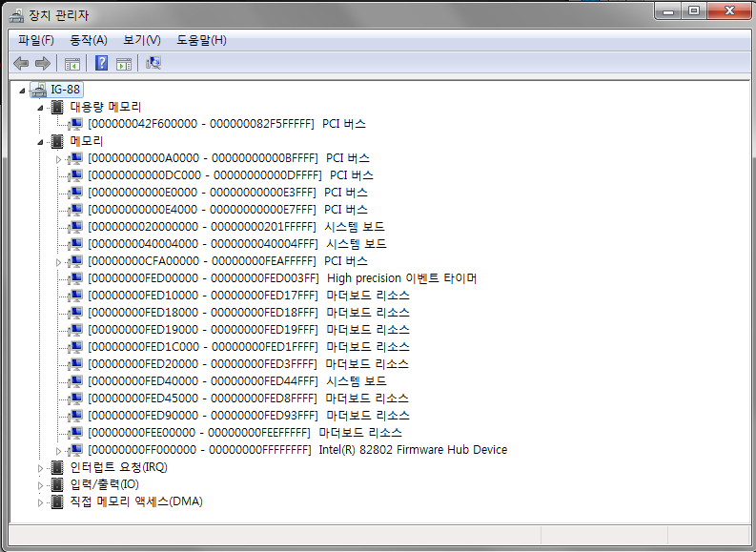The image size is (756, 552).
Task: Maximize the 장치 관리자 window
Action: [x=694, y=10]
